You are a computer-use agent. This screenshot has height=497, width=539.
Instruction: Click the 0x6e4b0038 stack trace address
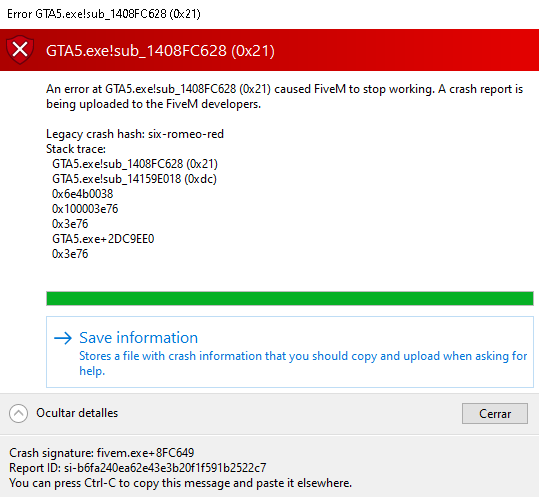[82, 194]
